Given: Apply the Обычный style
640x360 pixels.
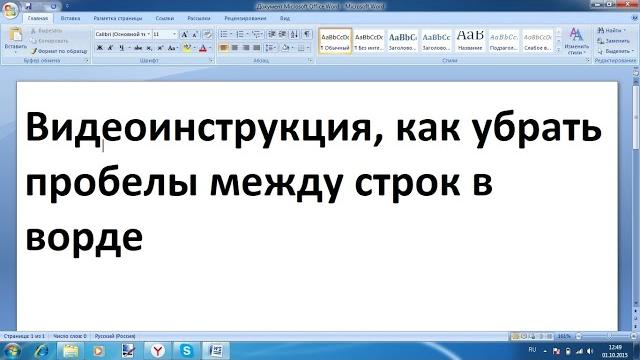Looking at the screenshot, I should click(335, 41).
